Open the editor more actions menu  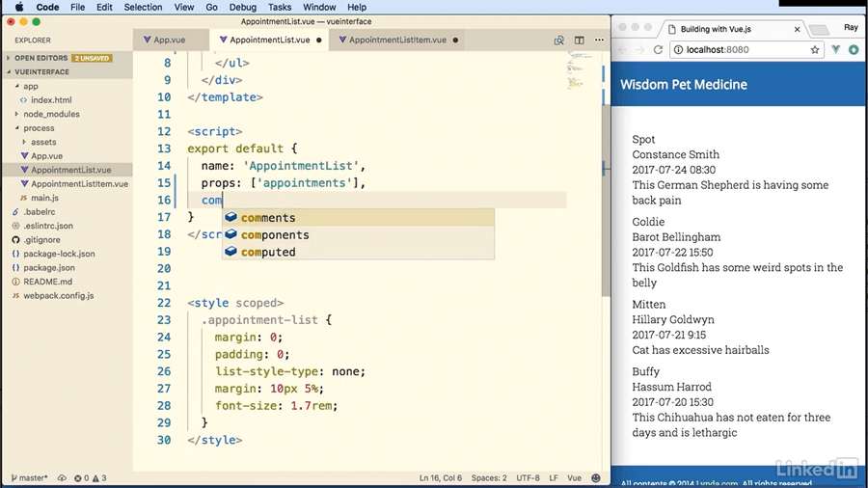click(x=599, y=40)
